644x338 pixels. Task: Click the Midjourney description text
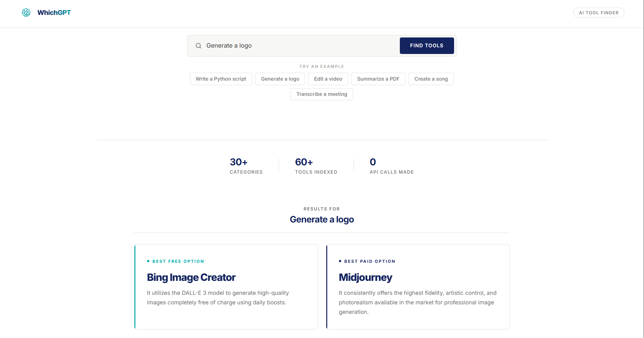pyautogui.click(x=418, y=302)
